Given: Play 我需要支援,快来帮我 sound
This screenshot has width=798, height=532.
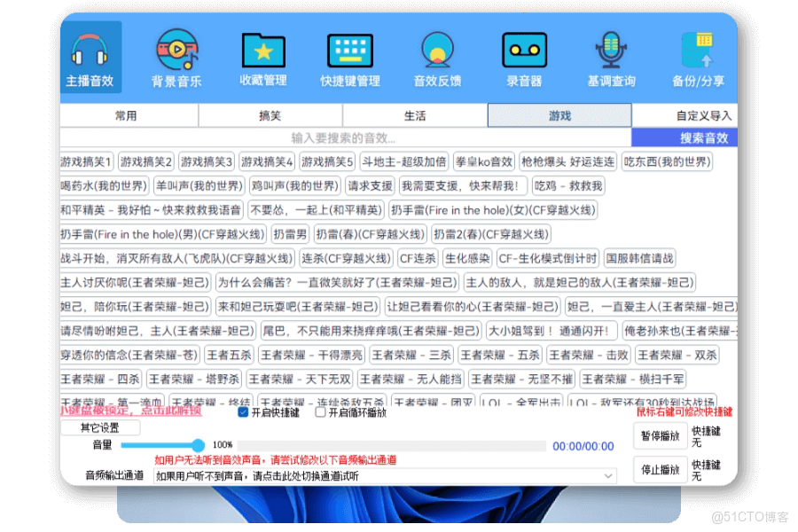Looking at the screenshot, I should [463, 186].
